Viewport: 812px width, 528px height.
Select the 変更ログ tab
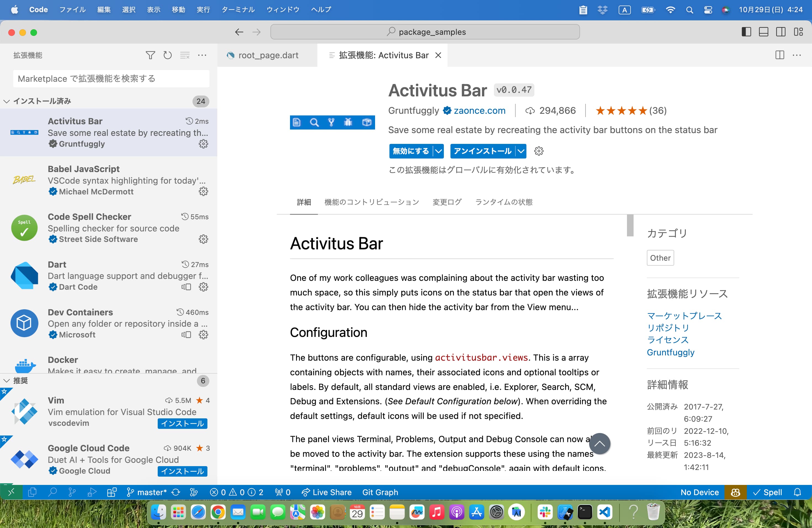tap(446, 202)
